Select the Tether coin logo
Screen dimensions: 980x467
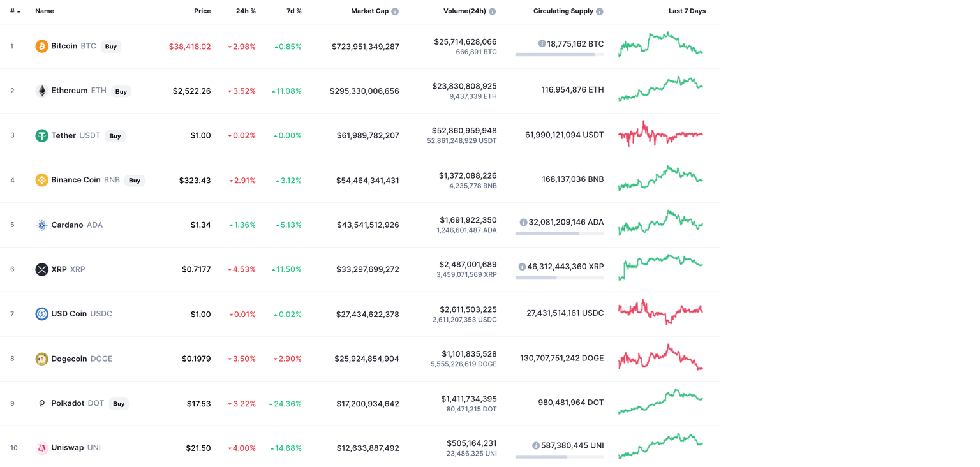click(41, 135)
